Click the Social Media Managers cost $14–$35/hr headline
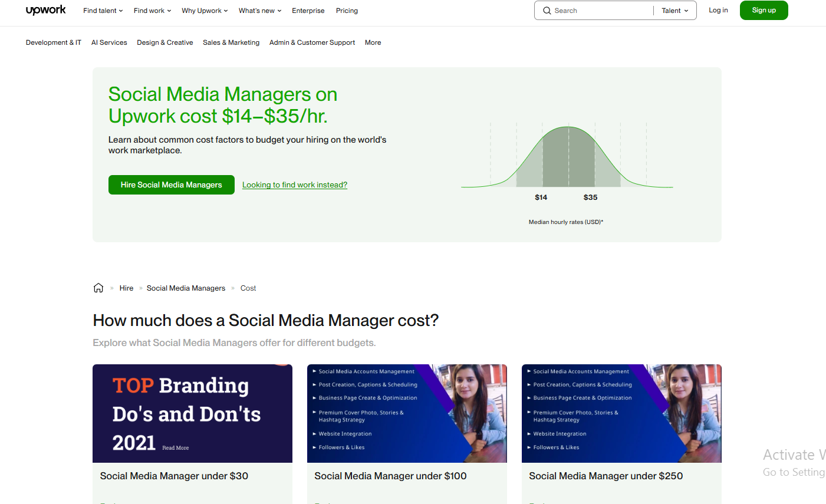Viewport: 826px width, 504px height. (223, 105)
